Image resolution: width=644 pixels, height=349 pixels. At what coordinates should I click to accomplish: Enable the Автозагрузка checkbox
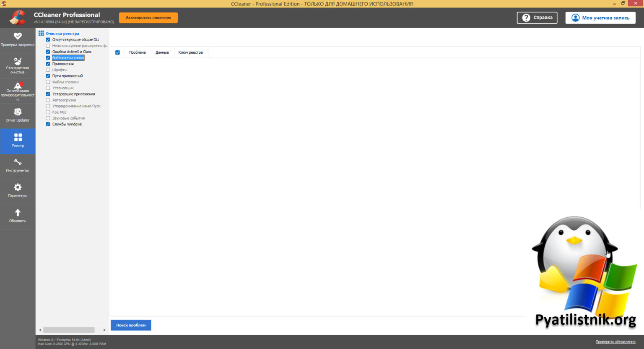tap(48, 100)
